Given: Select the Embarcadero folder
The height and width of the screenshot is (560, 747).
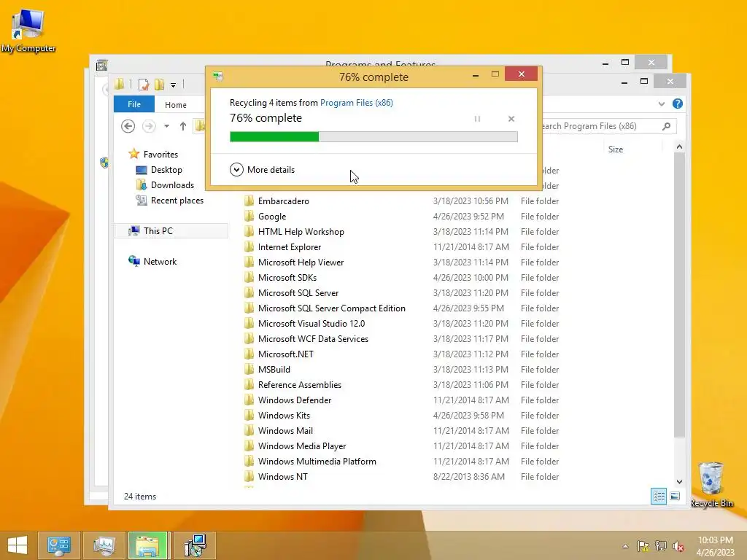Looking at the screenshot, I should point(284,201).
